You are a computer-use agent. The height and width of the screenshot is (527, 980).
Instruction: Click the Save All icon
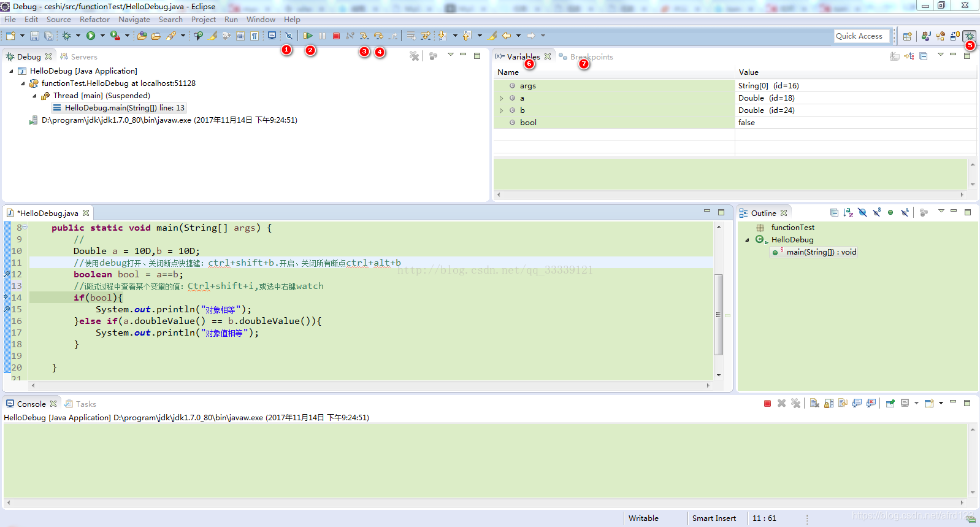point(48,36)
